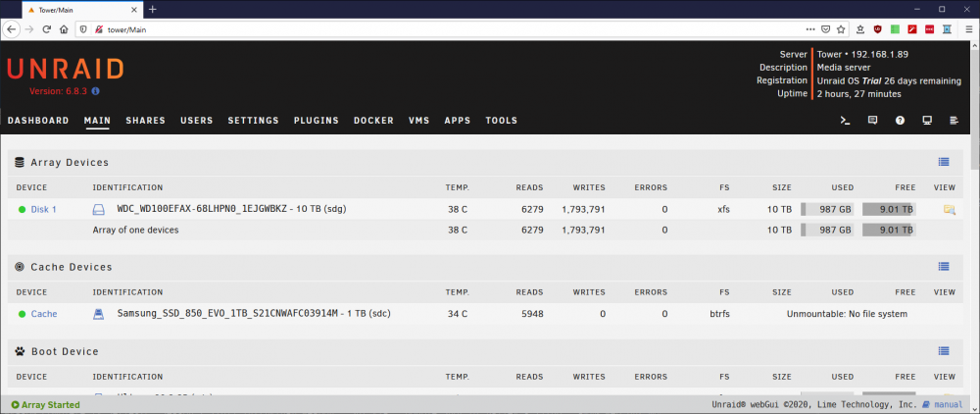Image resolution: width=980 pixels, height=414 pixels.
Task: Click the WDC_WD100EFAX disk identification text
Action: pos(231,209)
